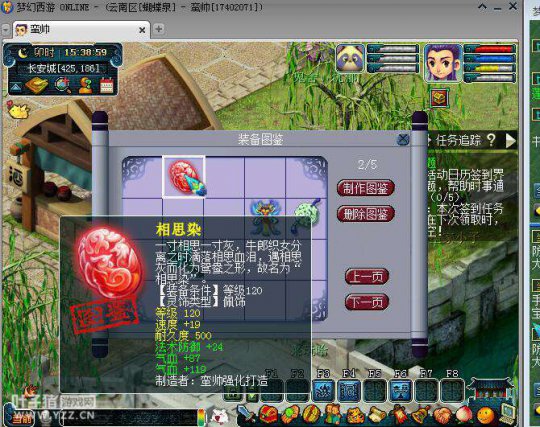540x427 pixels.
Task: Select the sword attack icon in bottom toolbar
Action: [246, 414]
